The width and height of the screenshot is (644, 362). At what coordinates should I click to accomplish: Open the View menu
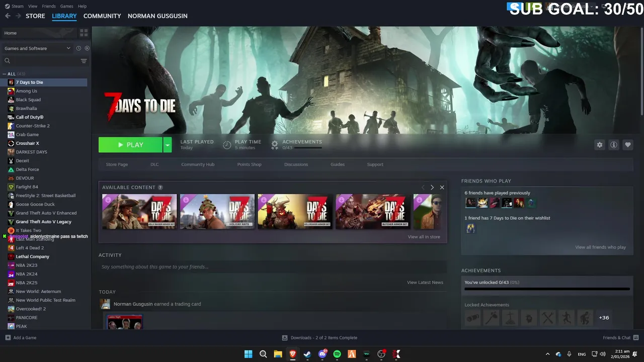pos(33,6)
